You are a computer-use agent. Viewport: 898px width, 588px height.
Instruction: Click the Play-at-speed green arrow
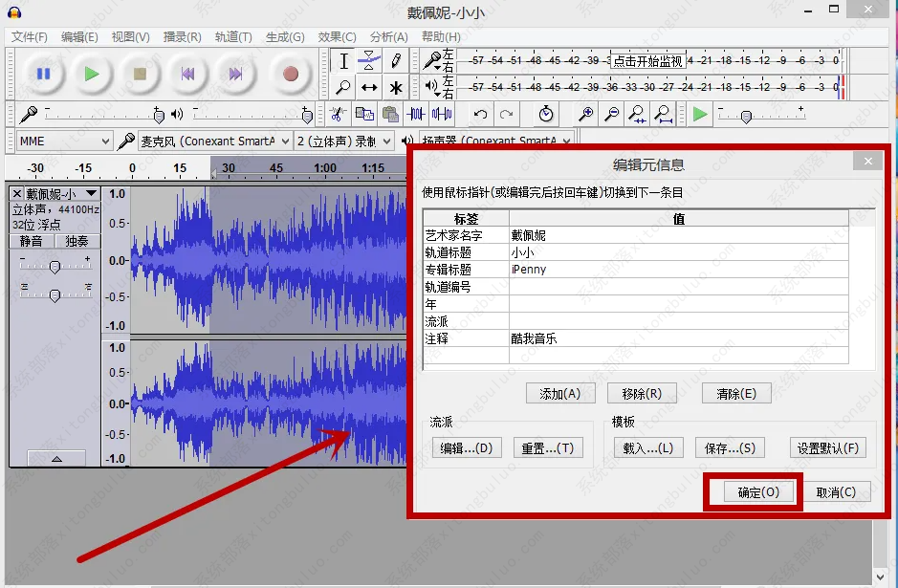[700, 115]
